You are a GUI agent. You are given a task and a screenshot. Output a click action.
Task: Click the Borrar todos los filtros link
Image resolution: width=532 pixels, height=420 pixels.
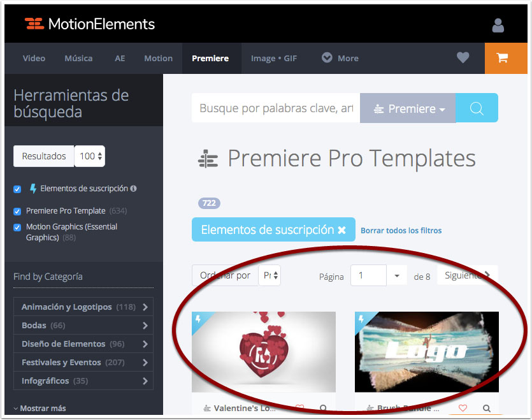pos(401,231)
